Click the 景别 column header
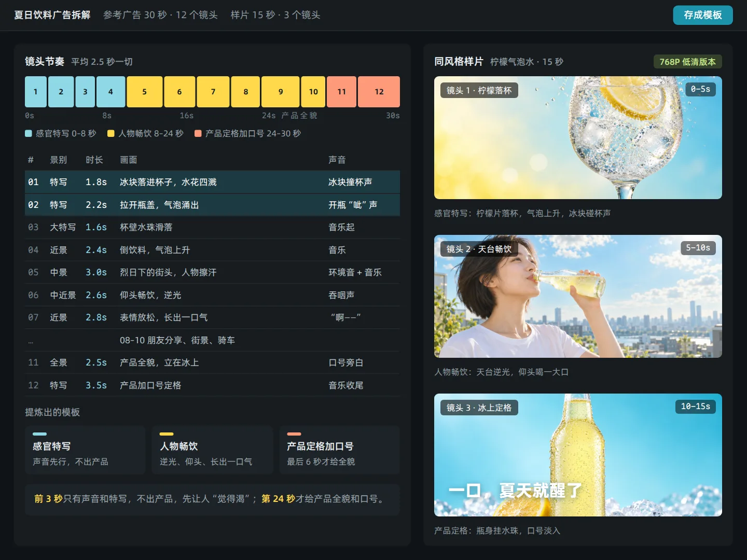Screen dimensions: 747x560 pyautogui.click(x=59, y=160)
